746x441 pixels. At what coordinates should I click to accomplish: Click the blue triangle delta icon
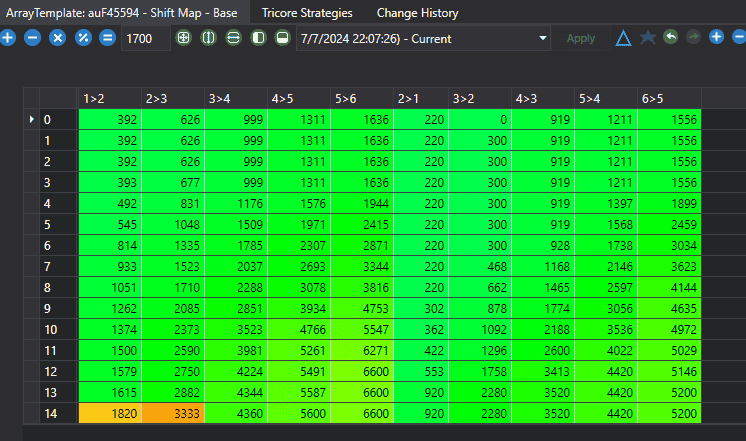point(623,38)
